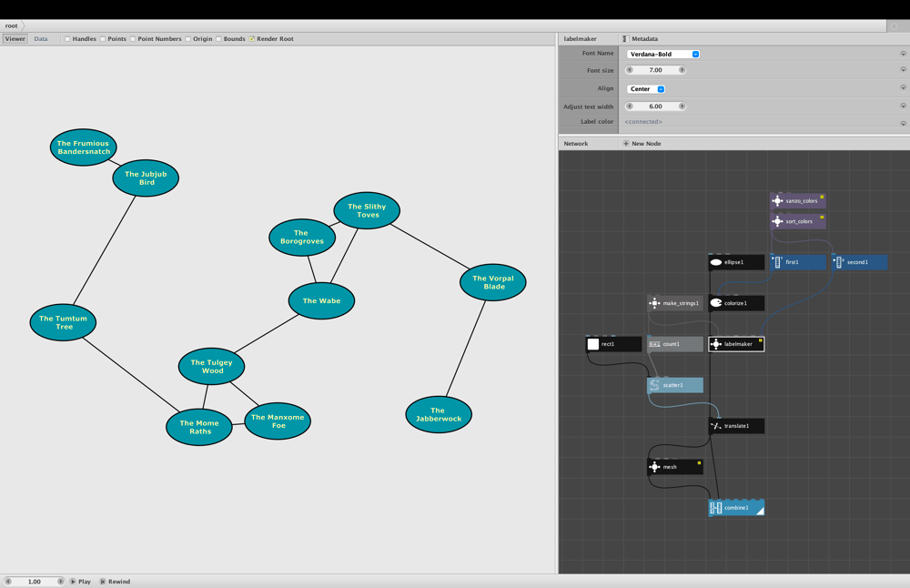Image resolution: width=910 pixels, height=588 pixels.
Task: Open Label color row options arrow
Action: 903,123
